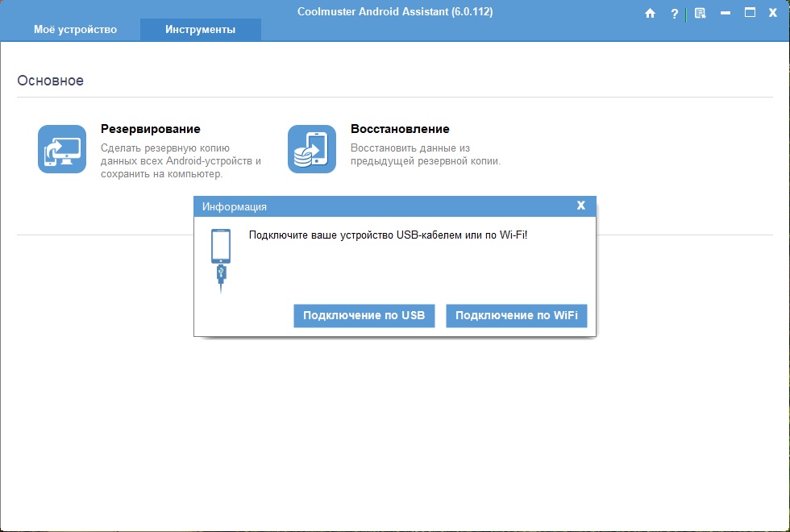Image resolution: width=790 pixels, height=532 pixels.
Task: Click the backup description about Android-устройств
Action: point(181,160)
